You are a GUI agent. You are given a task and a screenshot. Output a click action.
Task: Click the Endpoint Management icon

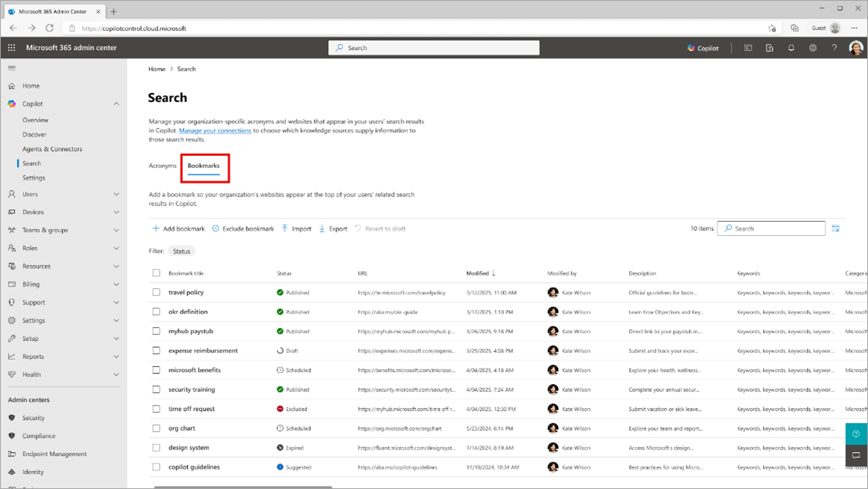pos(12,454)
